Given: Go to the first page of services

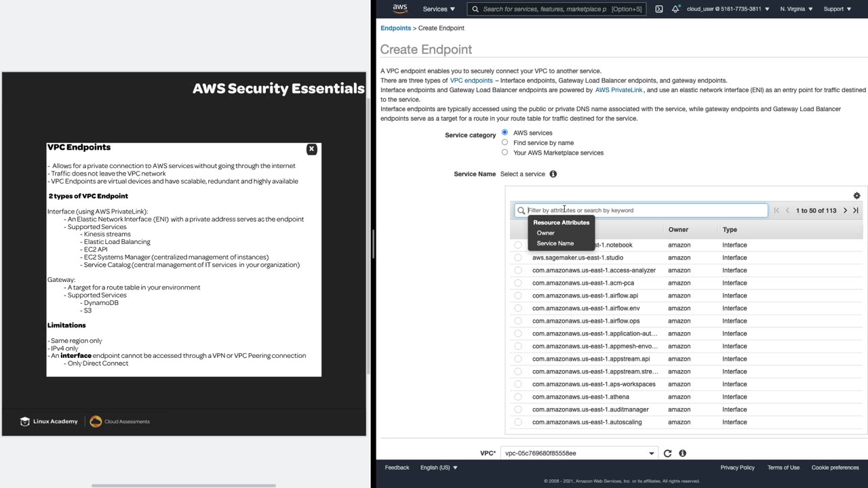Looking at the screenshot, I should click(x=776, y=211).
